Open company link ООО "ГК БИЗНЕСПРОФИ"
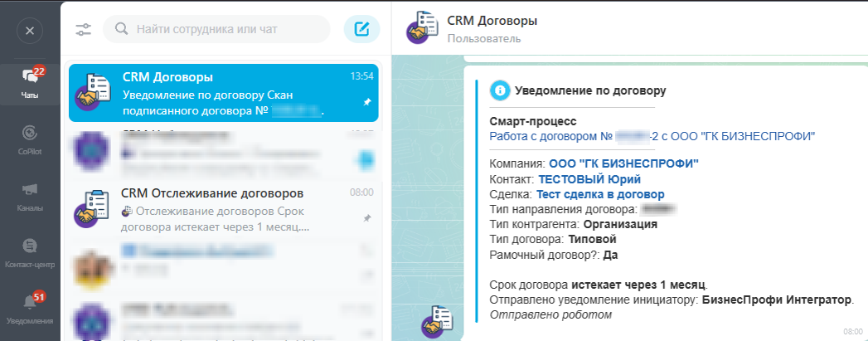The image size is (868, 341). tap(623, 163)
